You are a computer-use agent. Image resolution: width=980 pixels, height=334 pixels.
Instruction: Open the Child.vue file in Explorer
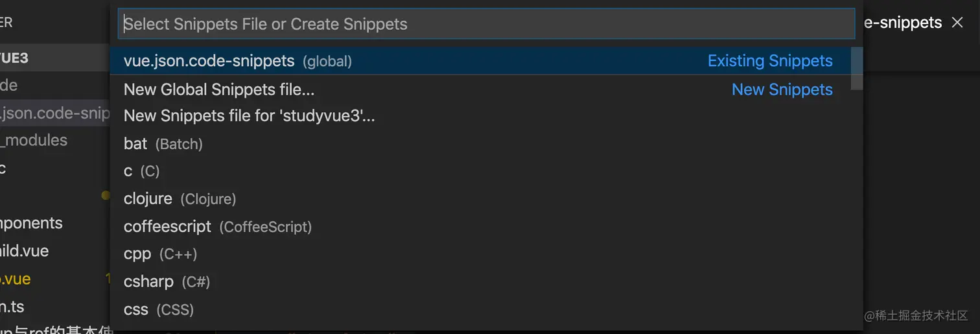pyautogui.click(x=25, y=251)
